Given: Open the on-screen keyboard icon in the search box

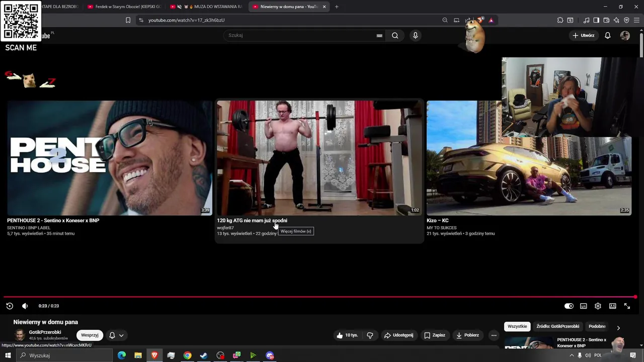Looking at the screenshot, I should click(x=379, y=36).
